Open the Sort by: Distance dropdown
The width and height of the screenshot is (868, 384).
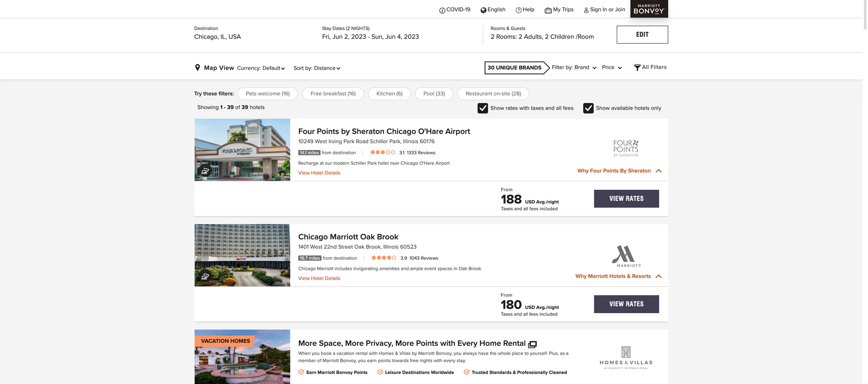coord(317,68)
